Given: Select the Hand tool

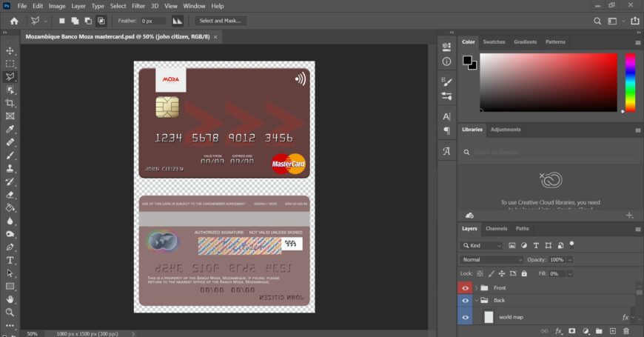Looking at the screenshot, I should (10, 299).
